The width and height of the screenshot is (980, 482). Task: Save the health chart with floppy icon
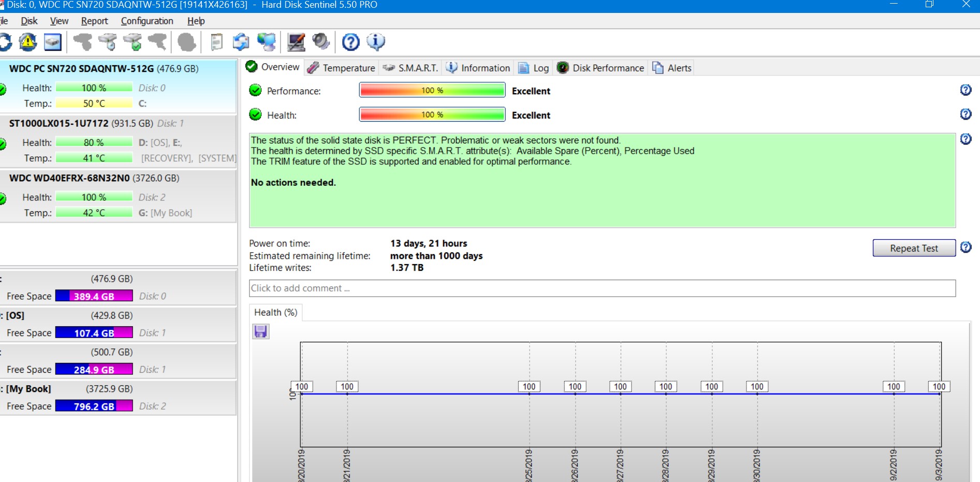[260, 331]
